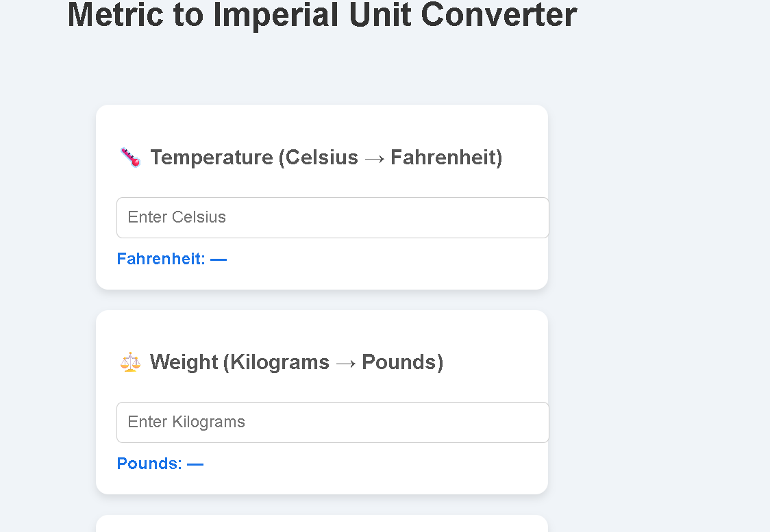Select the Fahrenheit result text

(x=172, y=259)
